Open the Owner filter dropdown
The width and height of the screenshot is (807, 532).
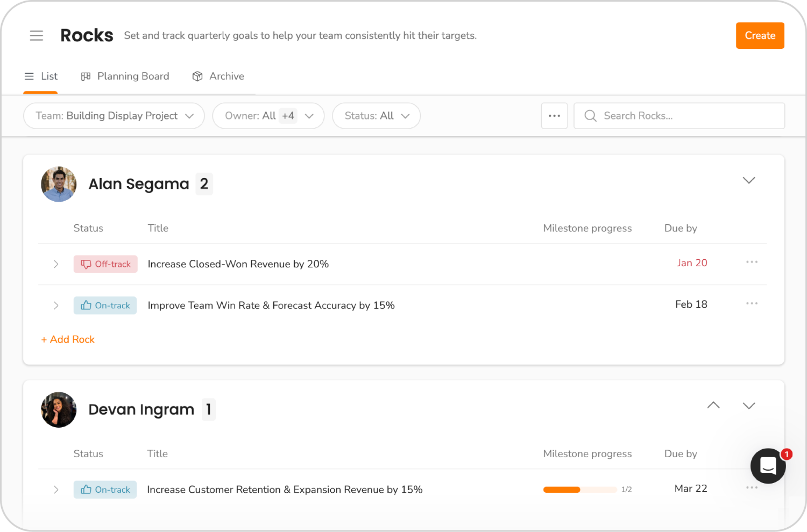tap(268, 116)
